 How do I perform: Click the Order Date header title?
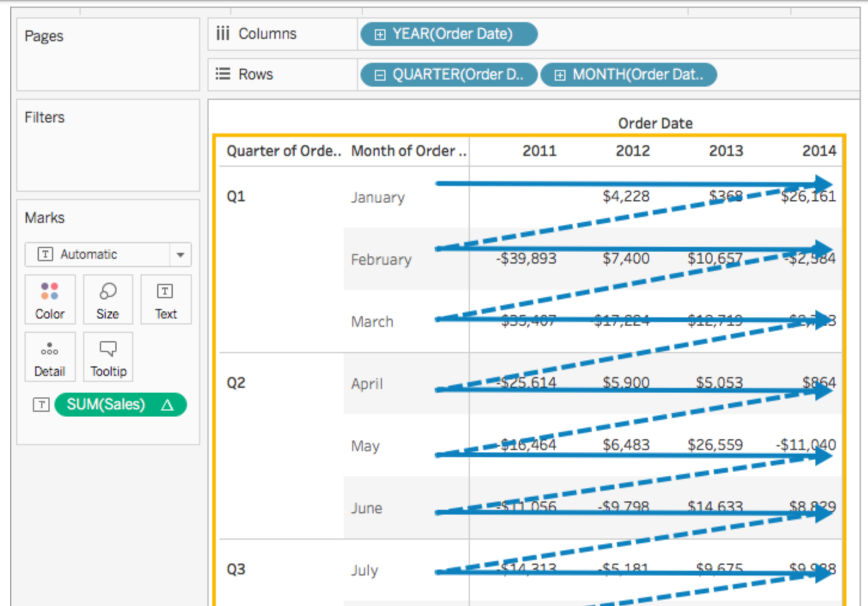tap(655, 123)
